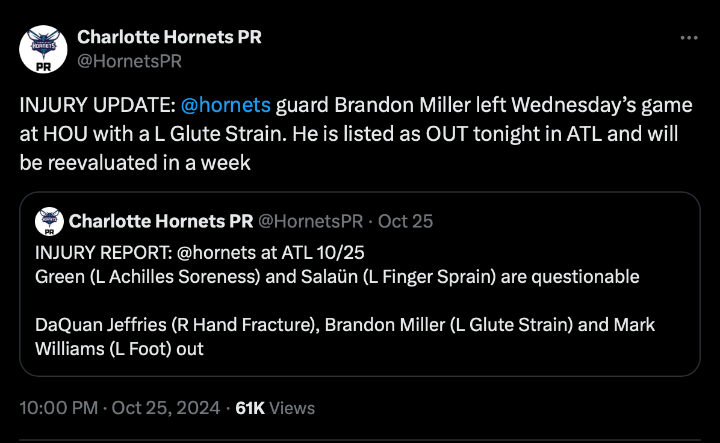Click the 10:00 PM post timestamp
The width and height of the screenshot is (720, 443).
pos(56,408)
